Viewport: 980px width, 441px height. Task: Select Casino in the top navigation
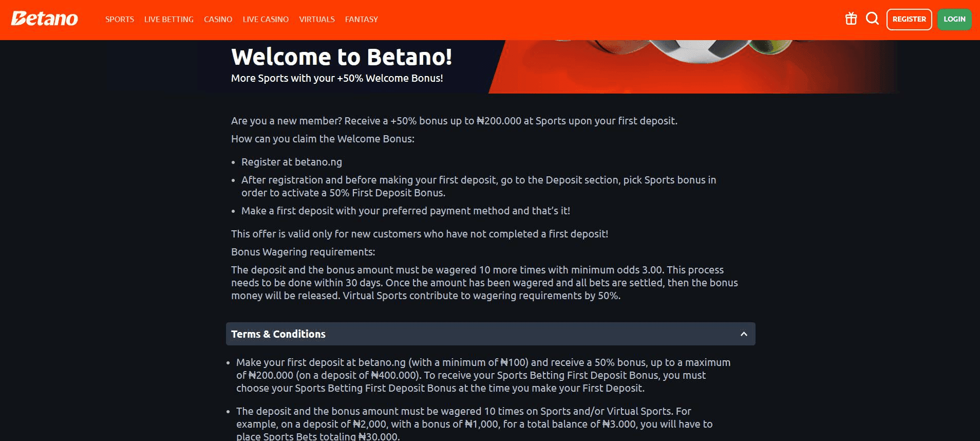218,20
